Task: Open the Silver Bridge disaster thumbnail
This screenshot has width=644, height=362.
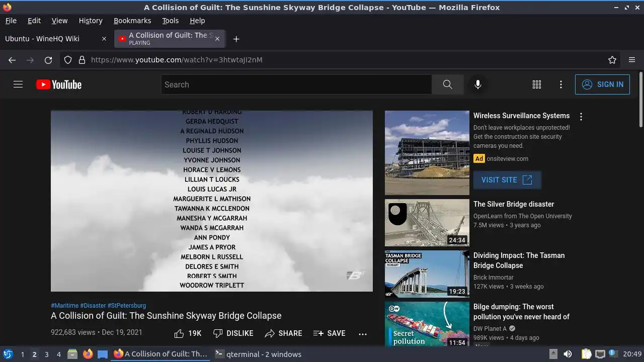Action: 427,223
